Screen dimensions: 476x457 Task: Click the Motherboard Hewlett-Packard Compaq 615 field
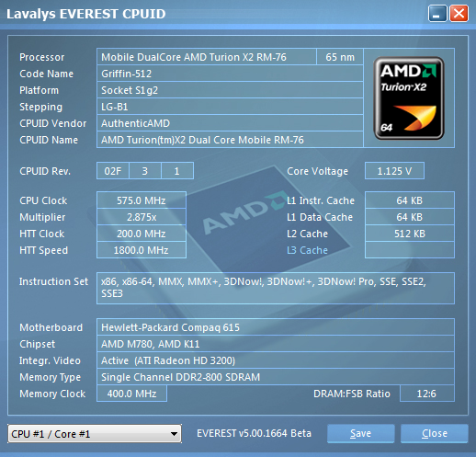[x=276, y=327]
